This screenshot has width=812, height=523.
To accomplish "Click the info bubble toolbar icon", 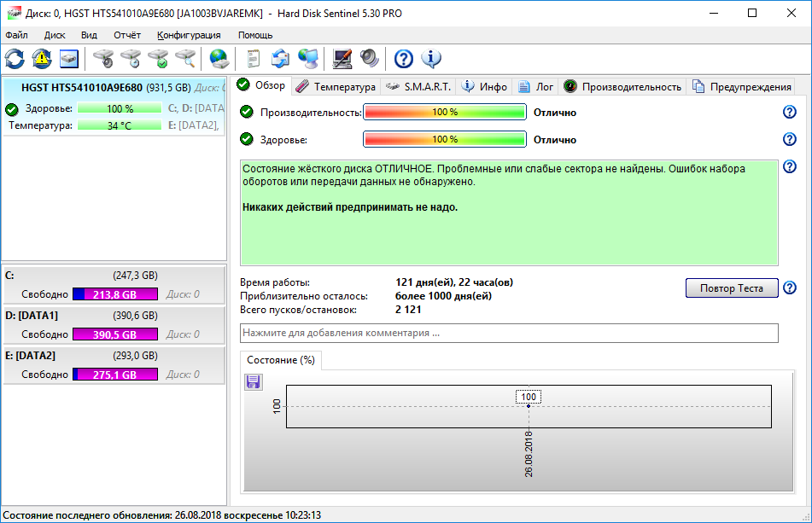I will click(x=431, y=59).
